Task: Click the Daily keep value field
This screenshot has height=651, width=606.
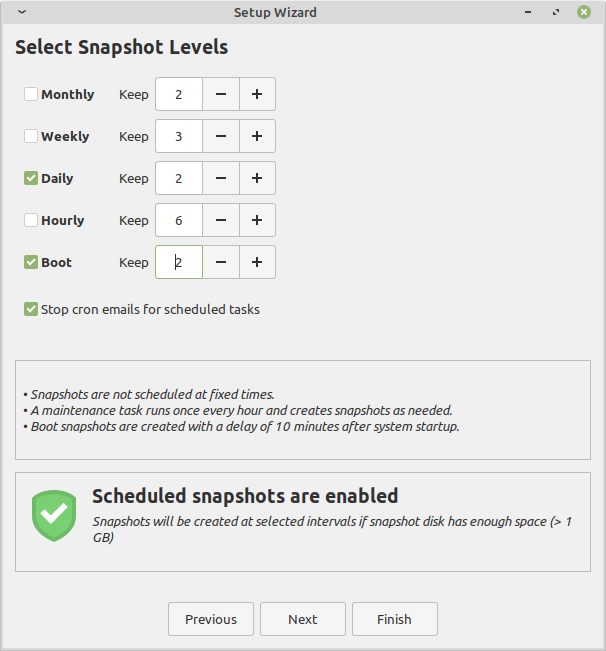Action: [179, 178]
